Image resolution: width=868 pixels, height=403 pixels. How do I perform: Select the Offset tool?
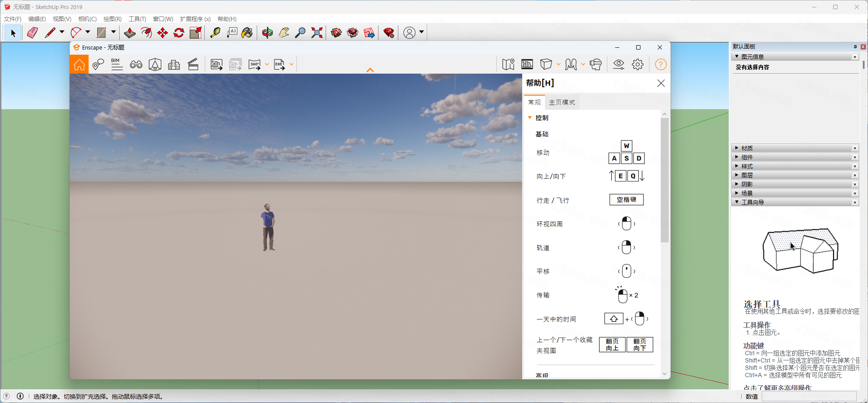[146, 33]
